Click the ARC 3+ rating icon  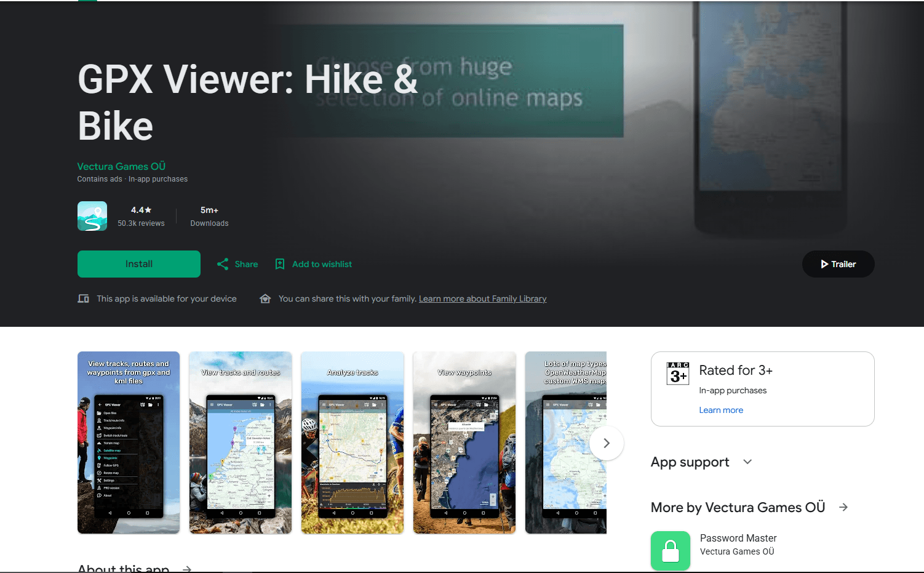pyautogui.click(x=678, y=374)
